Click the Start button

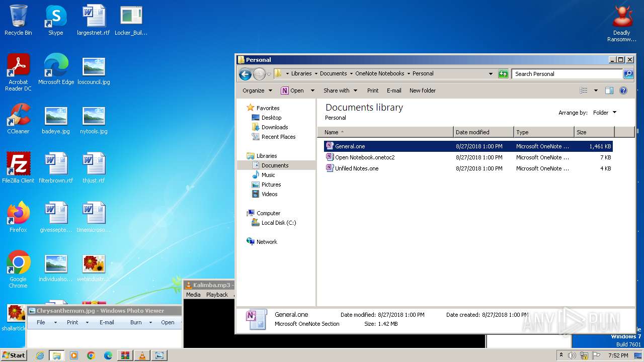[14, 355]
